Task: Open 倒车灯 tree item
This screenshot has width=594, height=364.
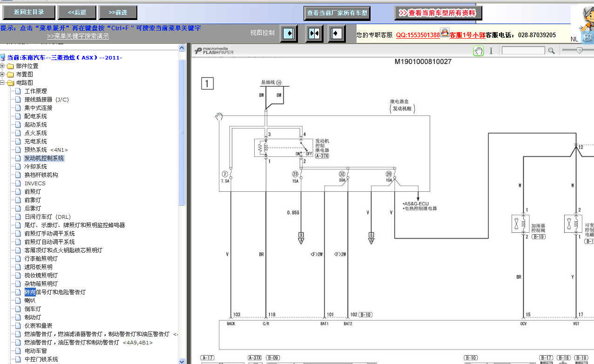Action: coord(33,309)
